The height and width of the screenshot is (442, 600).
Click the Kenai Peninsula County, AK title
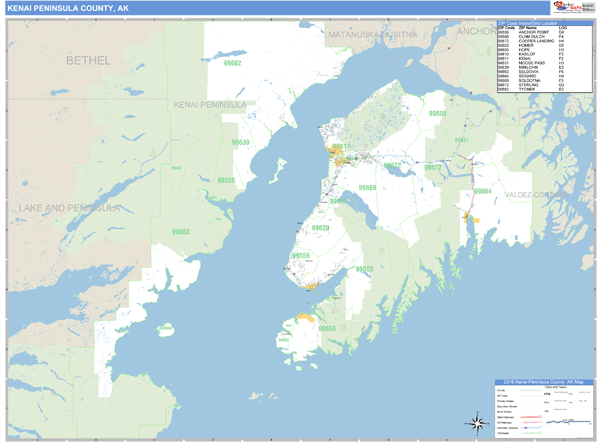click(x=58, y=8)
